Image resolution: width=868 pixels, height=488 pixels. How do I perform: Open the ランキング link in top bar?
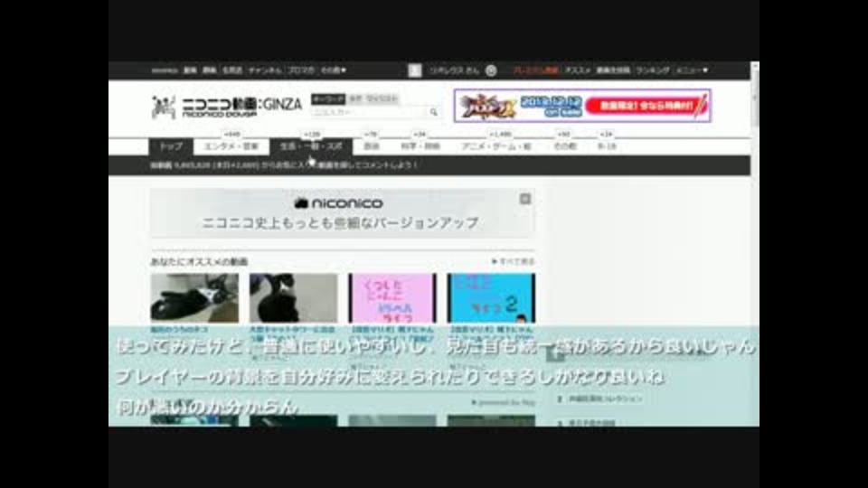point(653,70)
